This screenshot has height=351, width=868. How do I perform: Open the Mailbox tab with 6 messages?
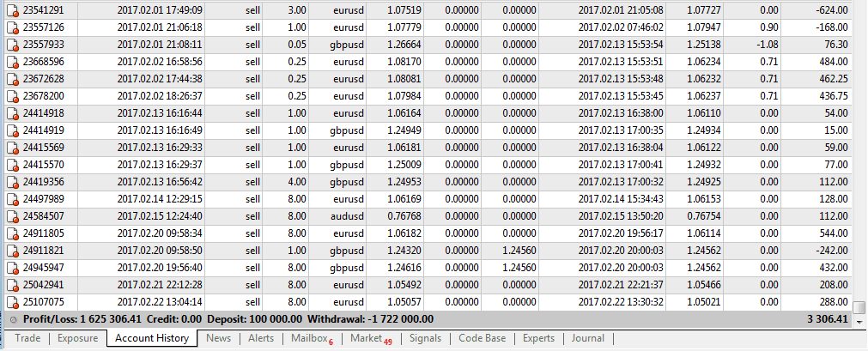313,338
